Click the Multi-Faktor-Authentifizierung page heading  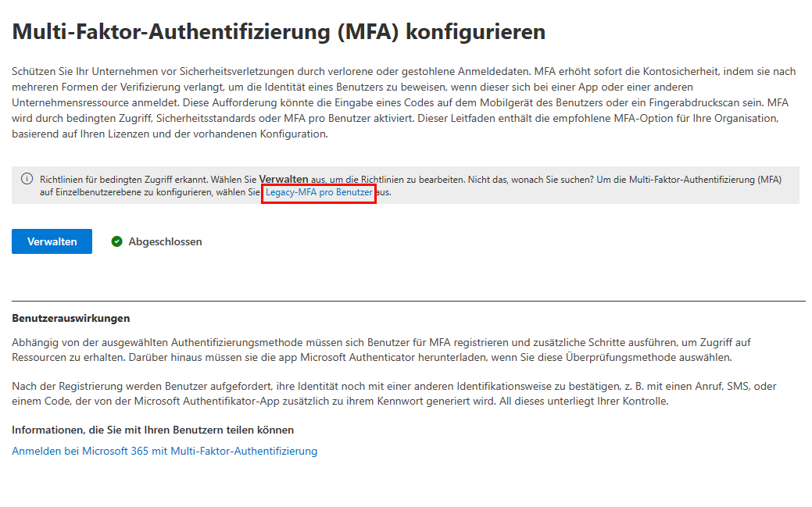coord(278,32)
